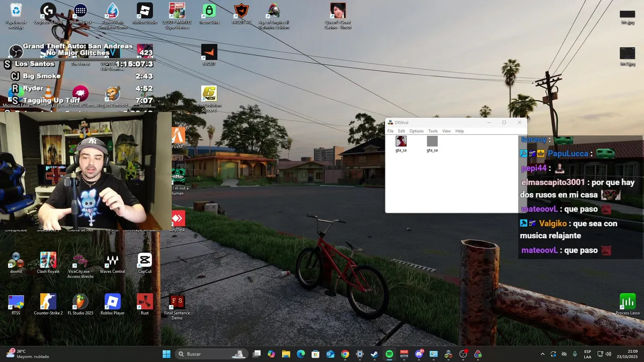Select the first gta_sa entry with character icon

coord(401,144)
